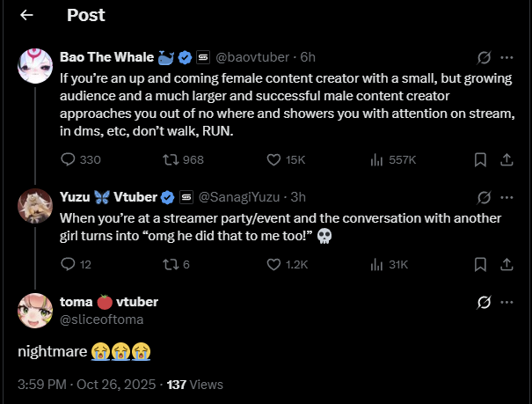Open more options on Yuzu's post
This screenshot has height=404, width=532.
click(506, 197)
